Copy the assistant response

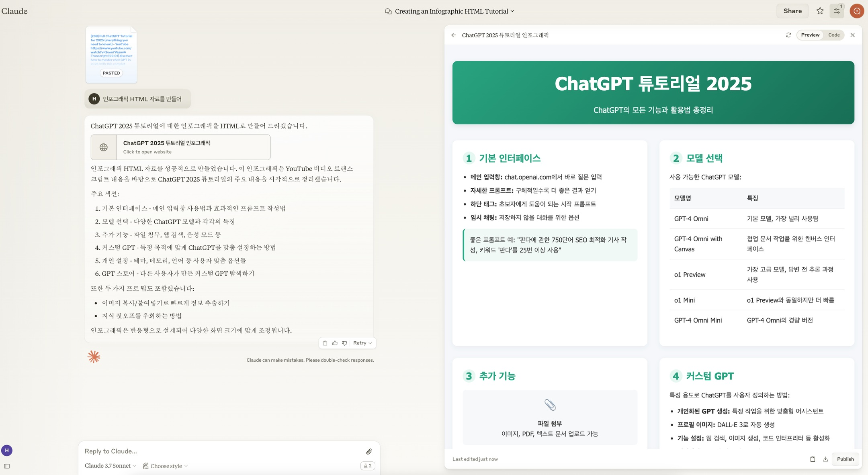tap(325, 343)
